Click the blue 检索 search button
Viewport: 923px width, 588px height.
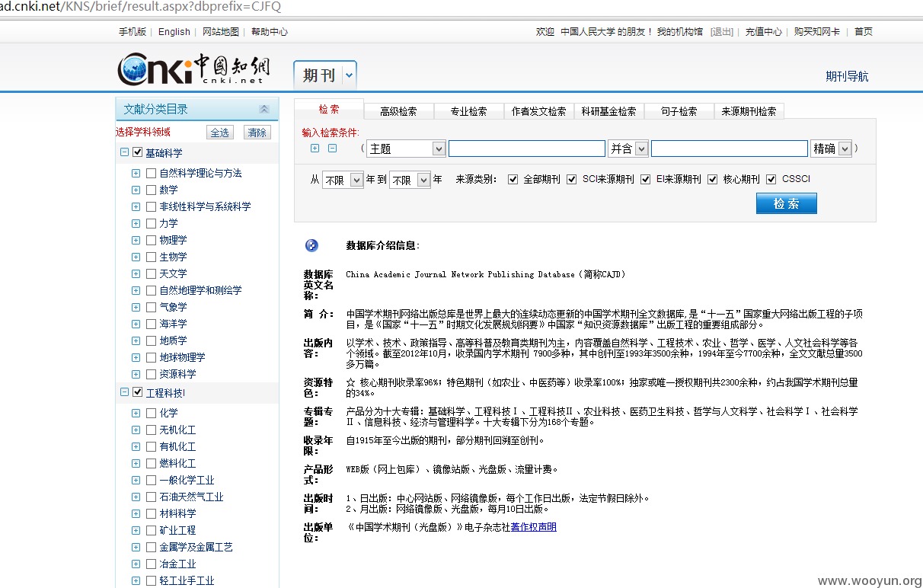pyautogui.click(x=786, y=203)
